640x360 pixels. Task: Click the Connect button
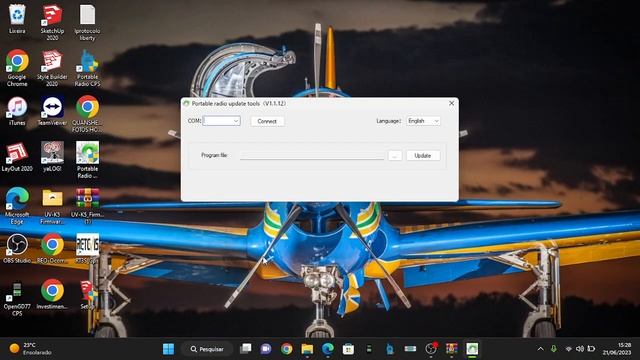click(x=267, y=121)
